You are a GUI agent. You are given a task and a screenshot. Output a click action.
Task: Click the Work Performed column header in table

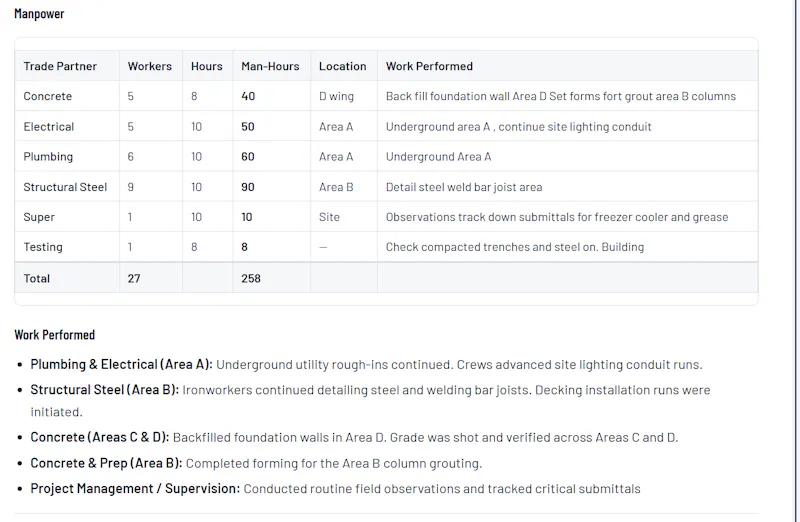pyautogui.click(x=429, y=66)
